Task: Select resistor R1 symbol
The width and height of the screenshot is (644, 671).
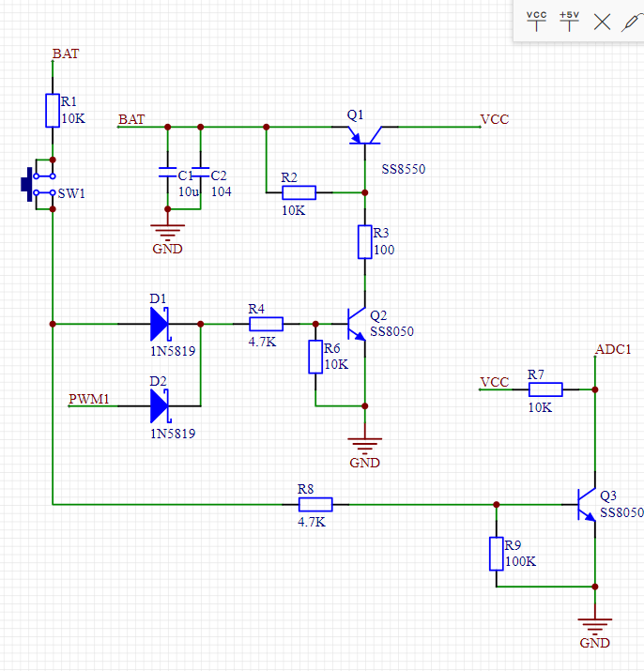Action: click(53, 111)
